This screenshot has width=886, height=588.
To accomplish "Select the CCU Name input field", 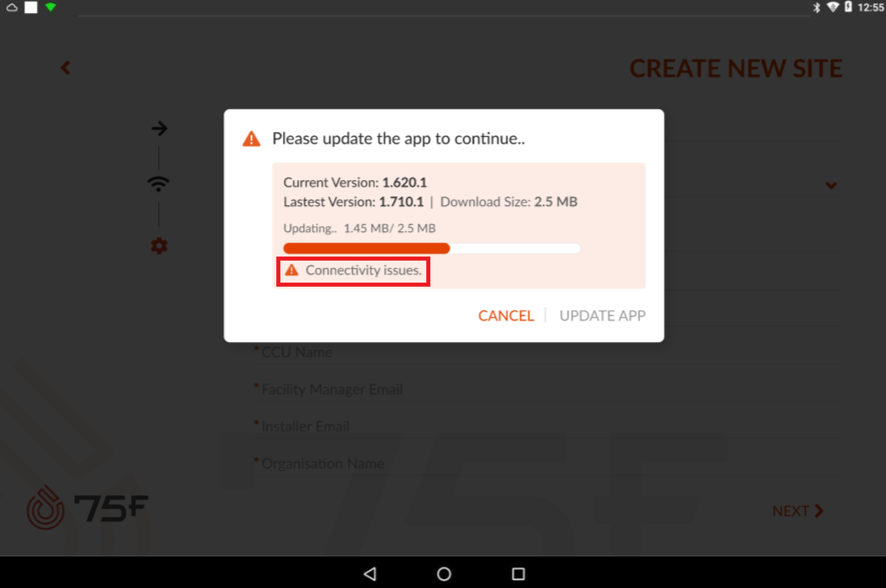I will 547,353.
